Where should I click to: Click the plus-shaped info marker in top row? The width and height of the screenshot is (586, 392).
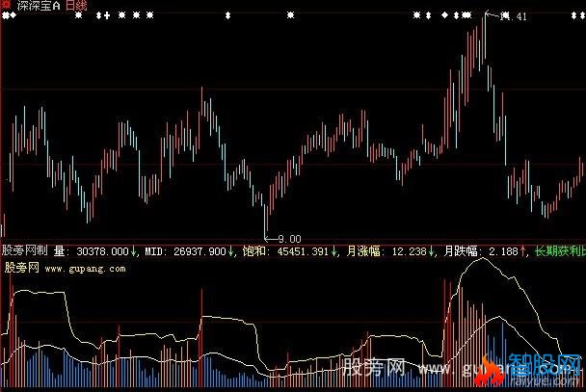[x=107, y=15]
